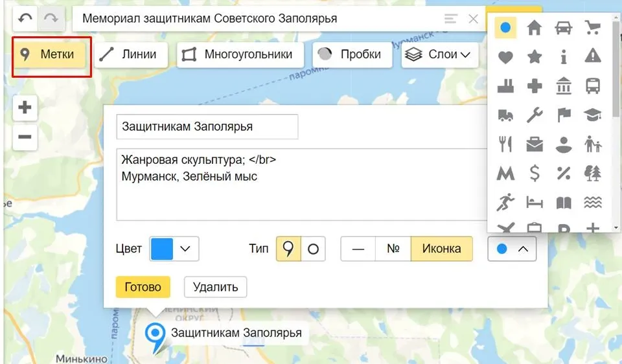622x364 pixels.
Task: Select the info letter icon
Action: [564, 57]
